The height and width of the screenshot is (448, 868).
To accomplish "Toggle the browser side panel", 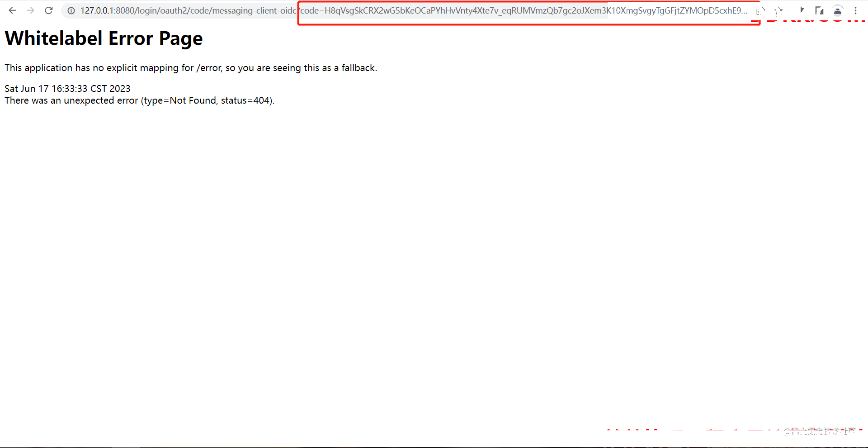I will [819, 10].
